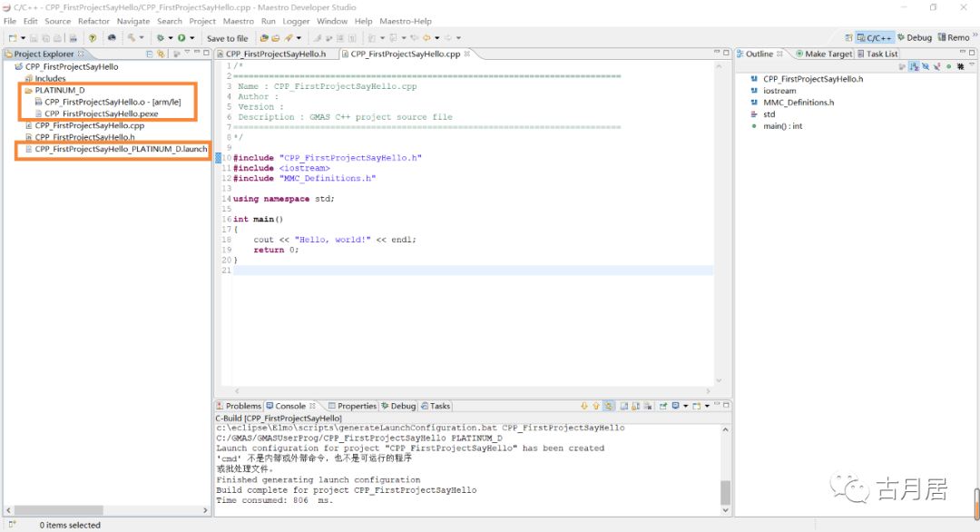Open the Navigate menu
This screenshot has width=980, height=532.
(133, 21)
